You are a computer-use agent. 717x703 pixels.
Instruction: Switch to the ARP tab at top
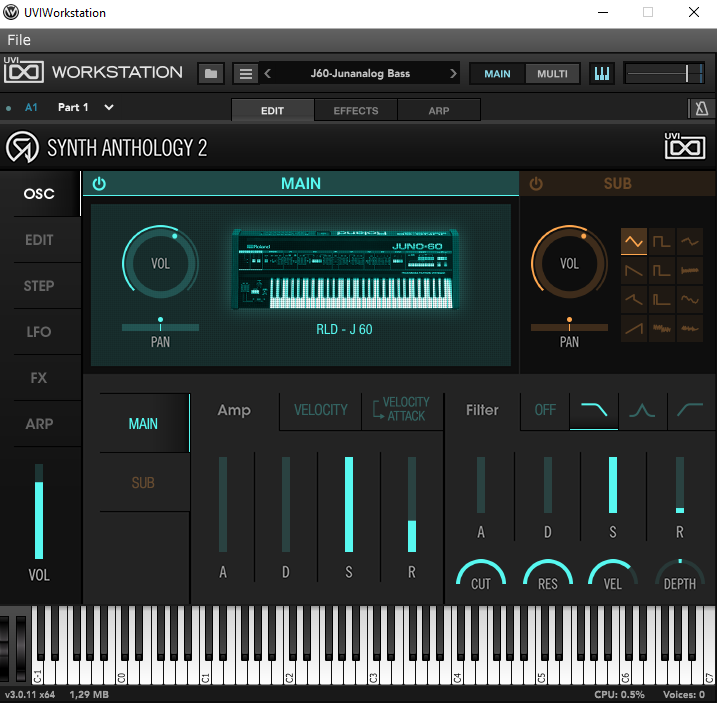point(439,110)
